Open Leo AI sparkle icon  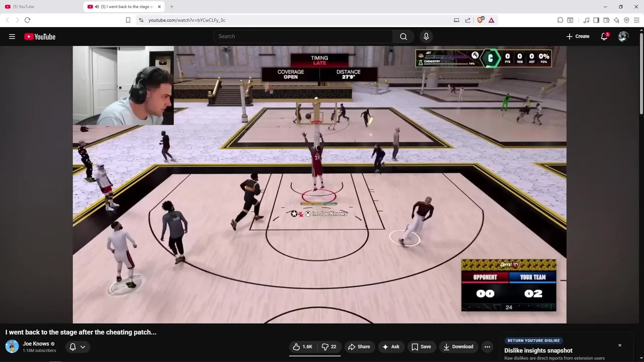[616, 20]
